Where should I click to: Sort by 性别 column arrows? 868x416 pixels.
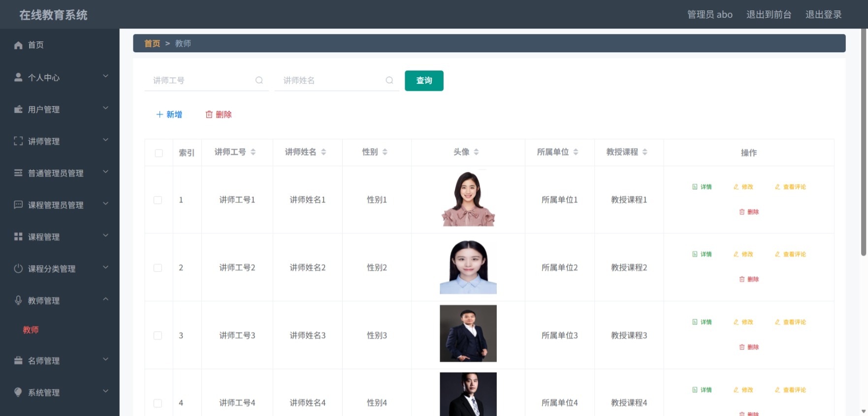(385, 152)
